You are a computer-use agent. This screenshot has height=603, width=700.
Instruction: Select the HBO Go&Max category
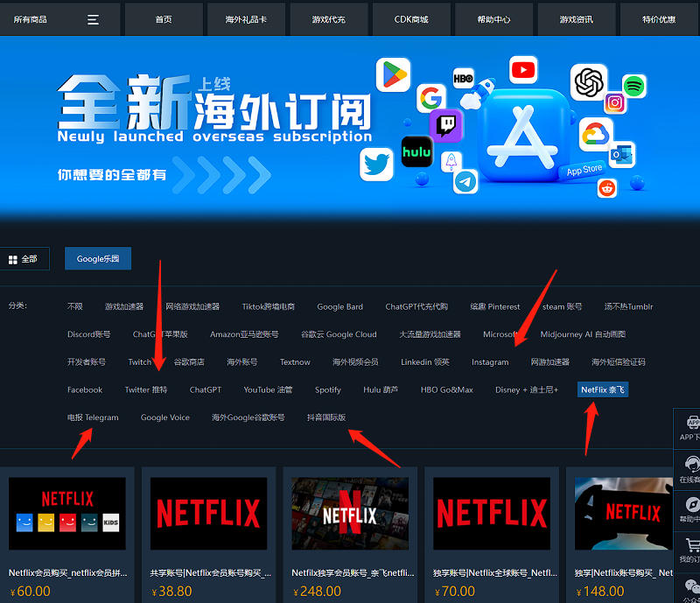[x=447, y=390]
